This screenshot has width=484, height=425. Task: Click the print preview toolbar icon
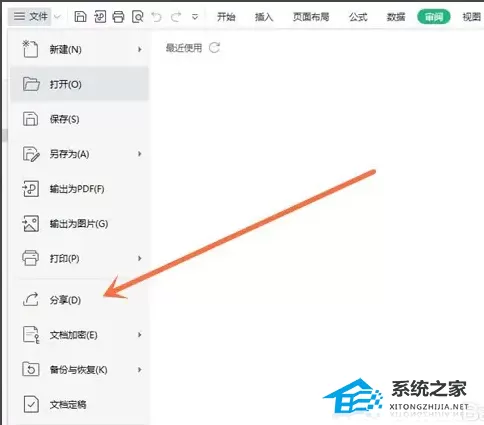click(137, 16)
